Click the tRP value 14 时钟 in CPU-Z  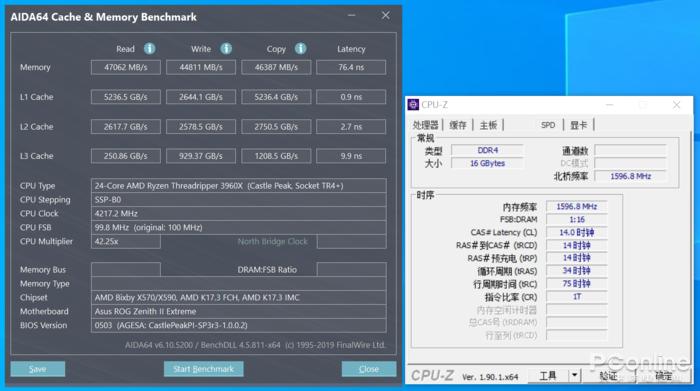(x=577, y=258)
